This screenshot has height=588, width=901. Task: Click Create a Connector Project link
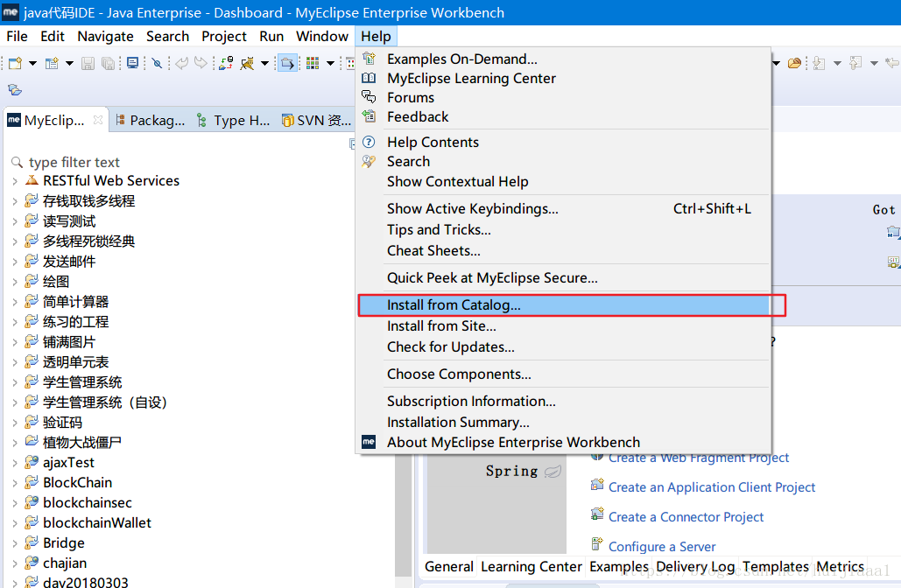tap(686, 517)
